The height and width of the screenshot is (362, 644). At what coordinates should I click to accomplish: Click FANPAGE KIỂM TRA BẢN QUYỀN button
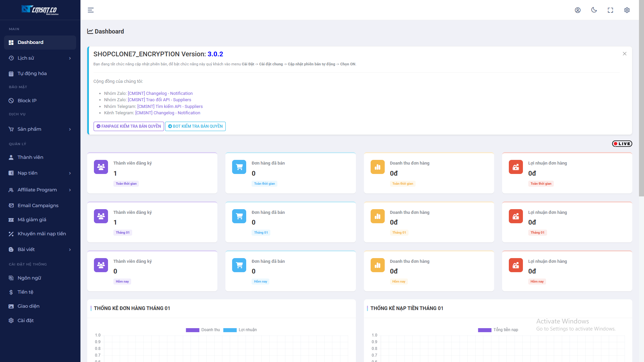(x=128, y=126)
